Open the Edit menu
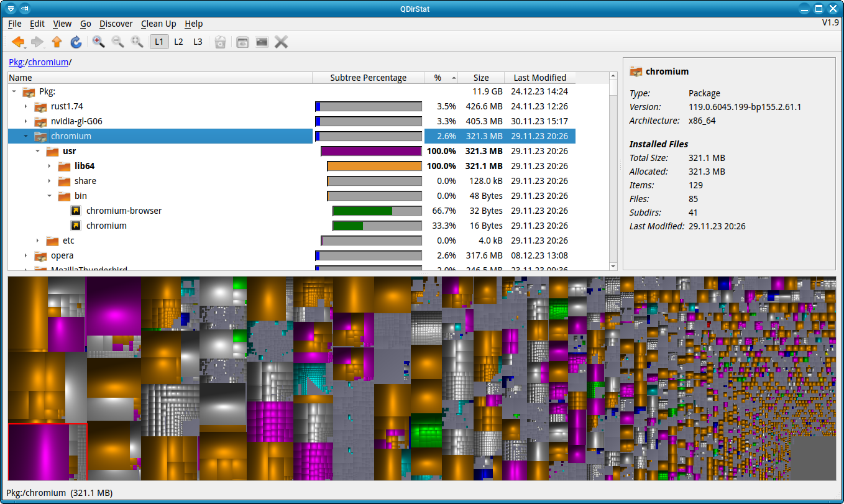This screenshot has width=844, height=504. pos(37,24)
